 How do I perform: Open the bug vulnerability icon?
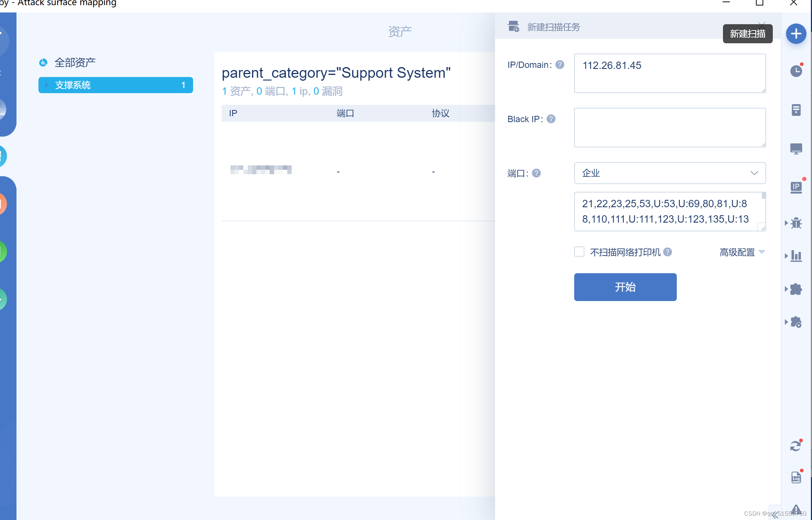pos(796,223)
